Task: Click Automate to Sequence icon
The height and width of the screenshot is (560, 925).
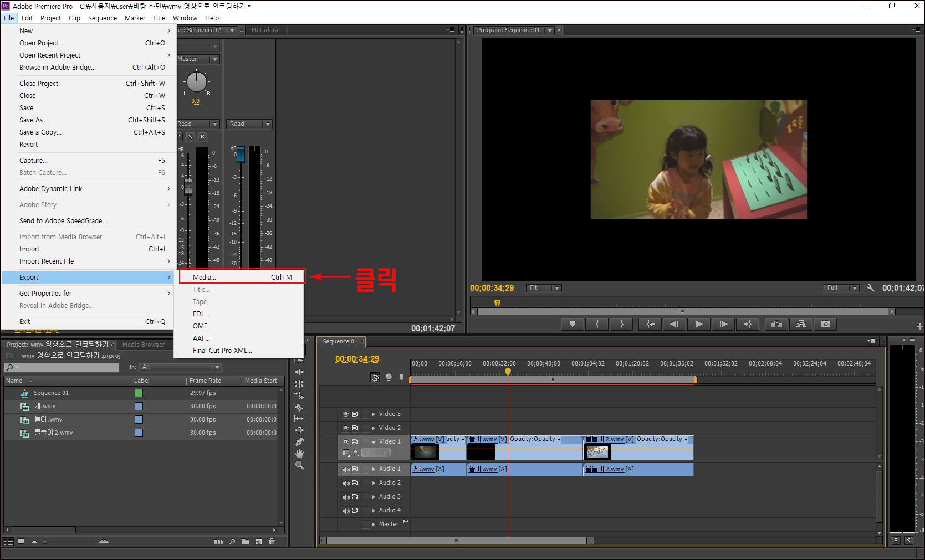Action: click(219, 542)
